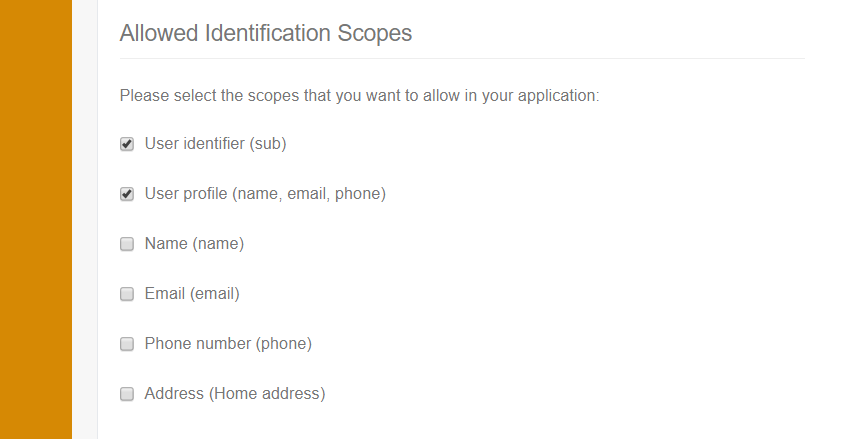This screenshot has width=848, height=439.
Task: Uncheck the User identifier (sub) checkbox
Action: (x=127, y=144)
